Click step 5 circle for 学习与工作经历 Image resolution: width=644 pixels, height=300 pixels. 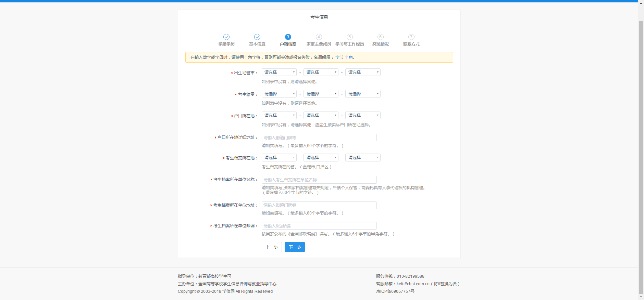349,37
